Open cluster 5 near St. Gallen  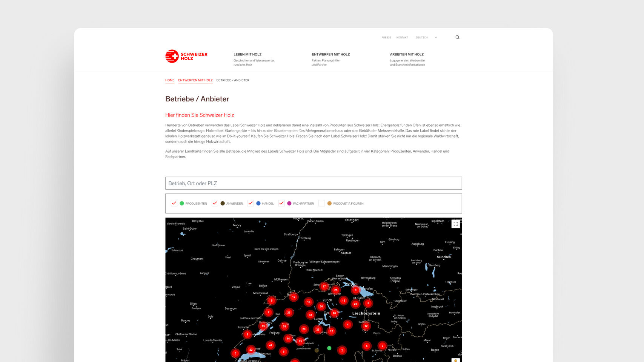[368, 303]
